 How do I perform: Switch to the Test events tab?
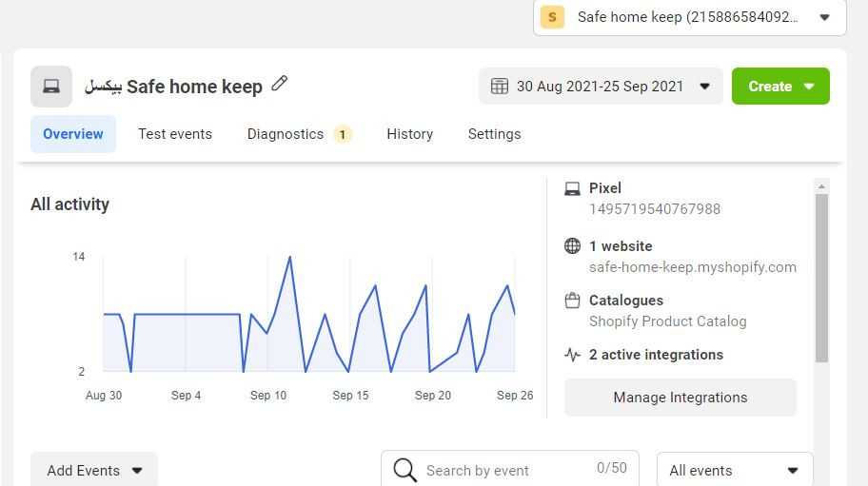175,134
